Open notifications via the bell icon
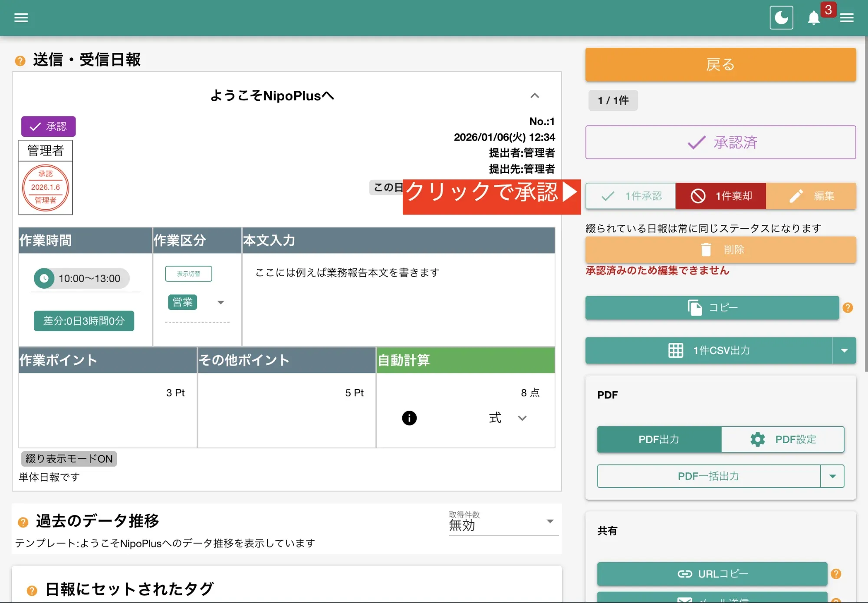Viewport: 868px width, 603px height. point(814,18)
